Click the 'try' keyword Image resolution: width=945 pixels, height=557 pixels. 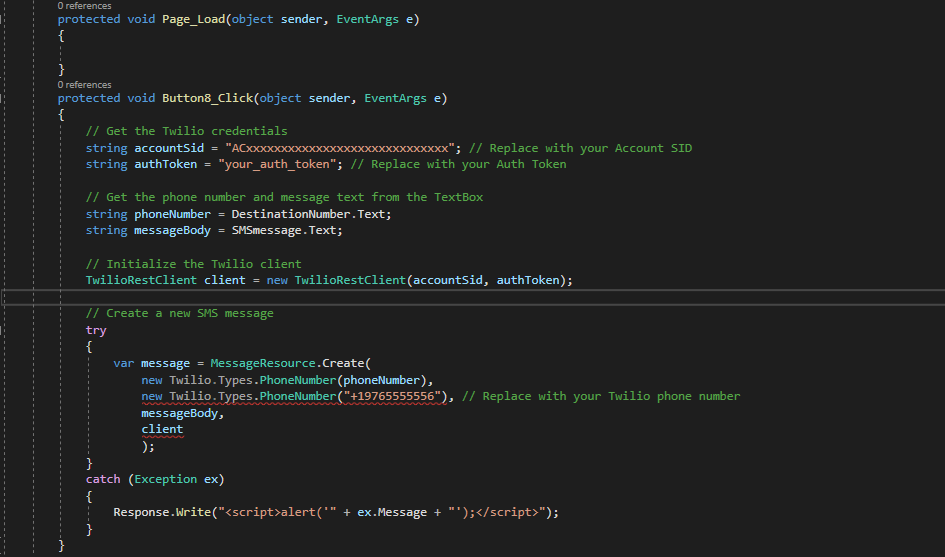click(96, 330)
